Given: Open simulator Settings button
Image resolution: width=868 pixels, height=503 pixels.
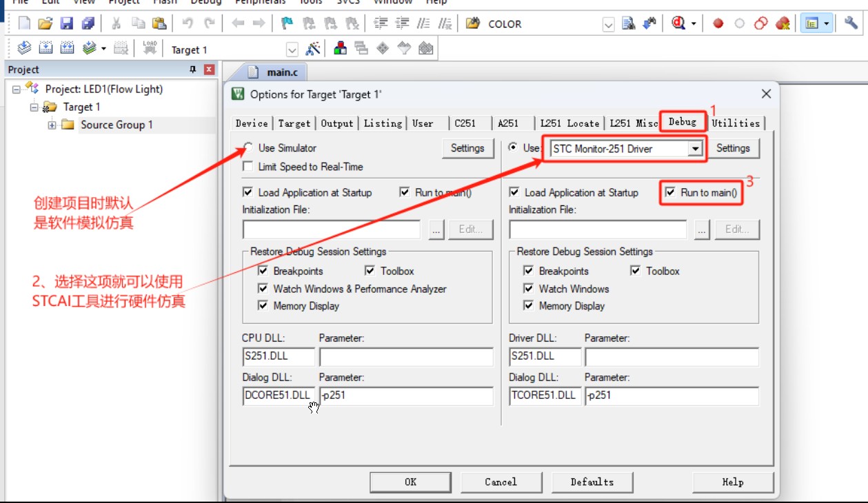Looking at the screenshot, I should coord(467,148).
